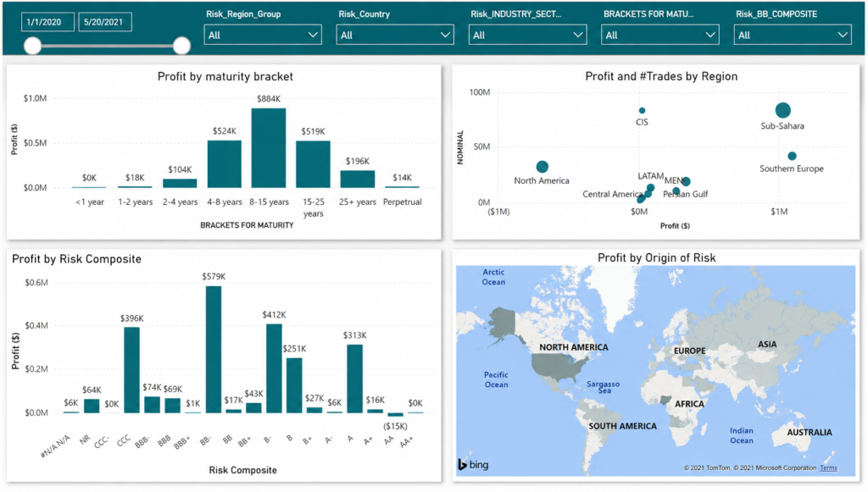Click the 'AUSTRALIA' map label
Viewport: 868px width, 492px height.
coord(810,432)
